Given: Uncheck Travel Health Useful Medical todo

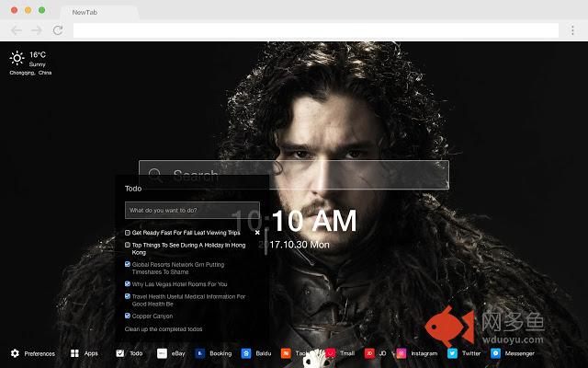Looking at the screenshot, I should coord(128,296).
